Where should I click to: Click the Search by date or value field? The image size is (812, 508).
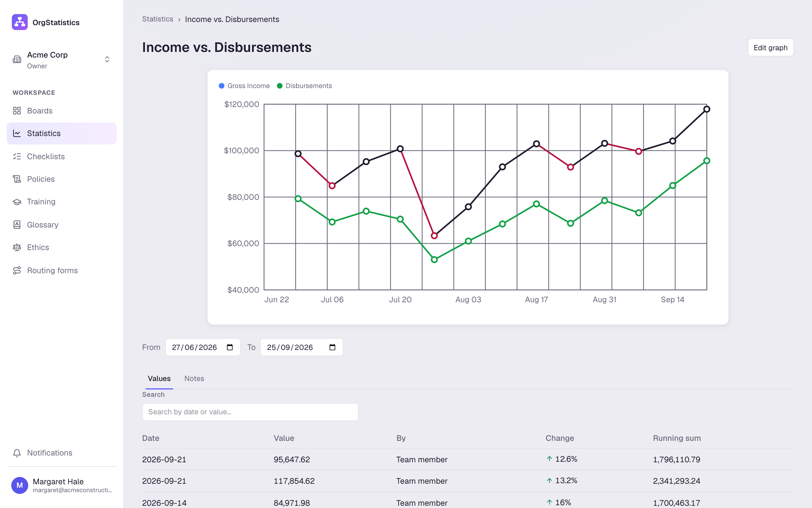[x=250, y=412]
